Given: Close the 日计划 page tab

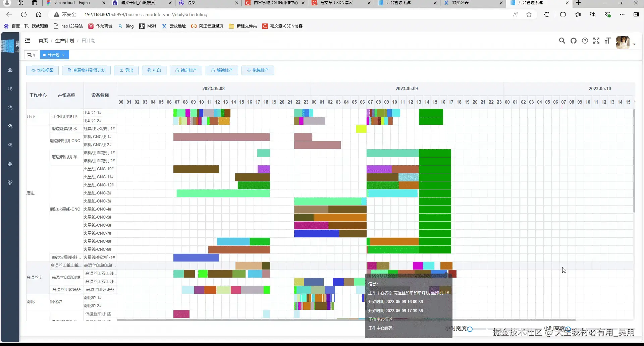Looking at the screenshot, I should point(63,55).
